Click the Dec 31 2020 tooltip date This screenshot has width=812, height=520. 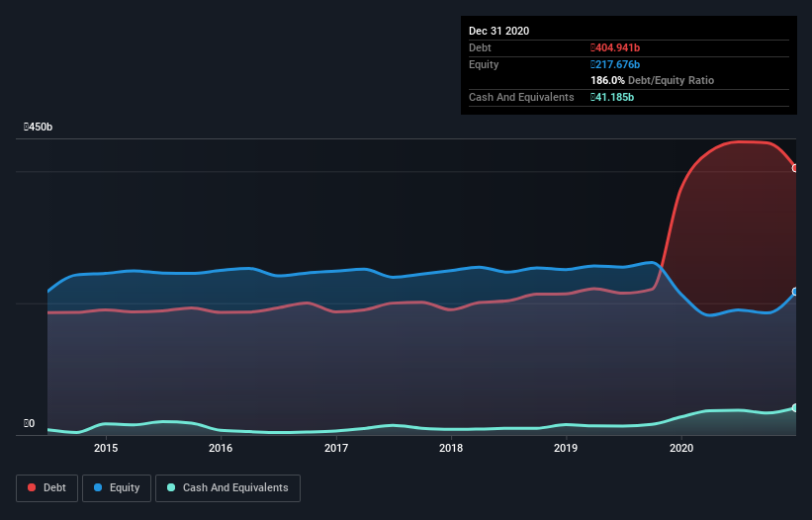498,31
